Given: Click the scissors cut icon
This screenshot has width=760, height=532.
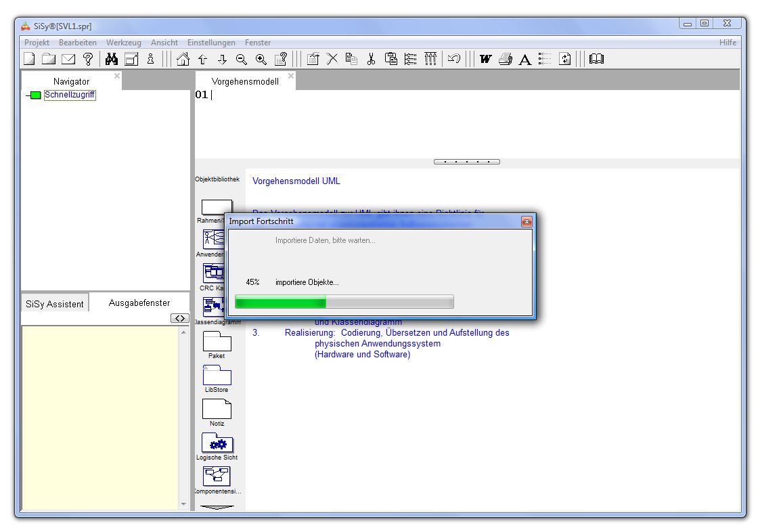Looking at the screenshot, I should tap(371, 59).
